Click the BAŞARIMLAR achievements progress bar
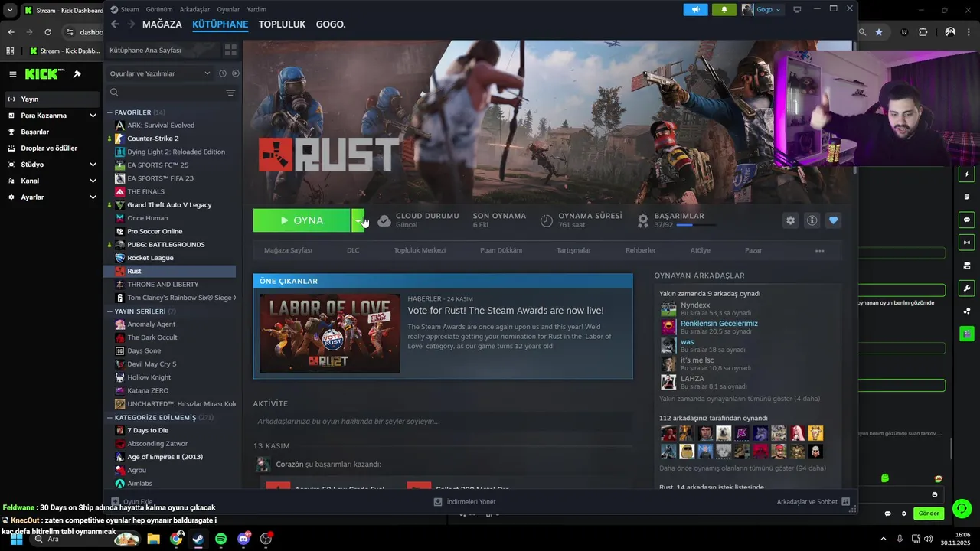This screenshot has width=980, height=551. point(696,225)
